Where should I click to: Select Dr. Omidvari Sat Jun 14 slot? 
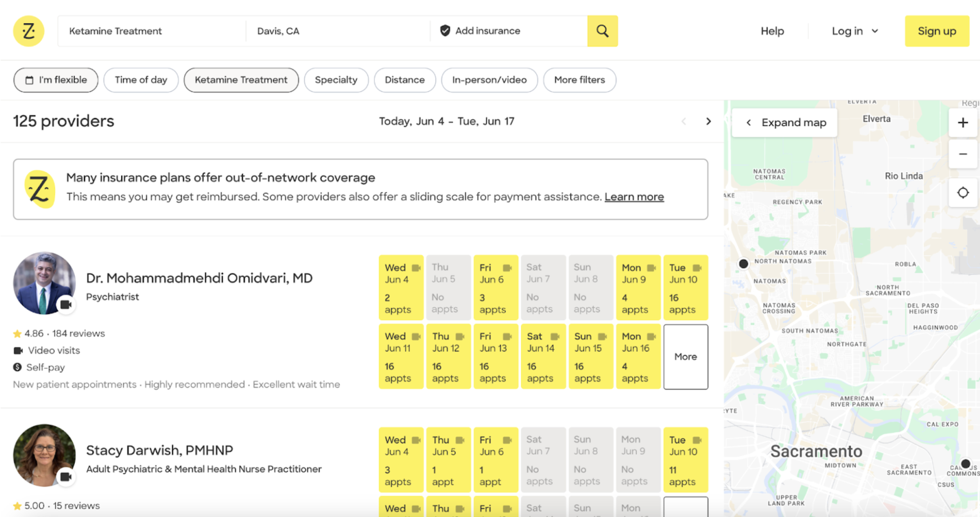(543, 357)
